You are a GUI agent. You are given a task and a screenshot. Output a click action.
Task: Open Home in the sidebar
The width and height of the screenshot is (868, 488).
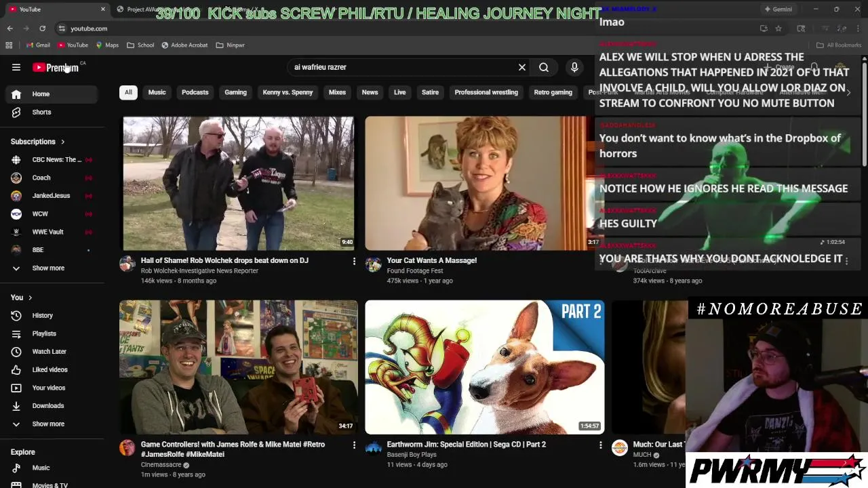pyautogui.click(x=52, y=94)
